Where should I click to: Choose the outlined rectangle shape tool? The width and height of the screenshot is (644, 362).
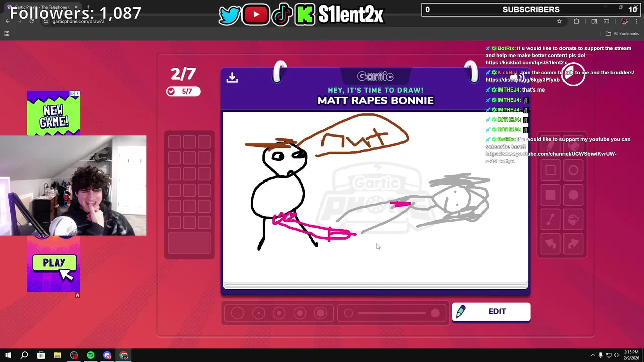(x=550, y=170)
